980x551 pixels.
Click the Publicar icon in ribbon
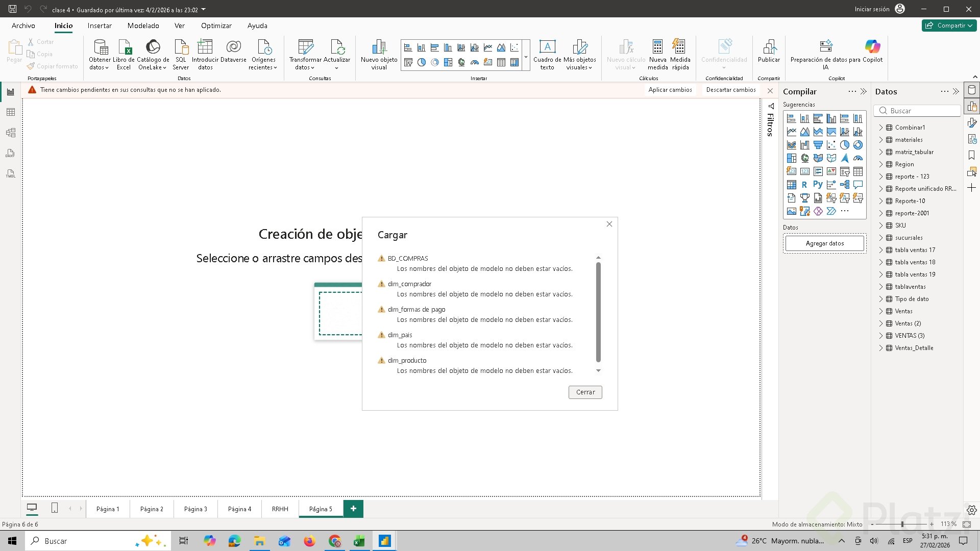(x=769, y=47)
